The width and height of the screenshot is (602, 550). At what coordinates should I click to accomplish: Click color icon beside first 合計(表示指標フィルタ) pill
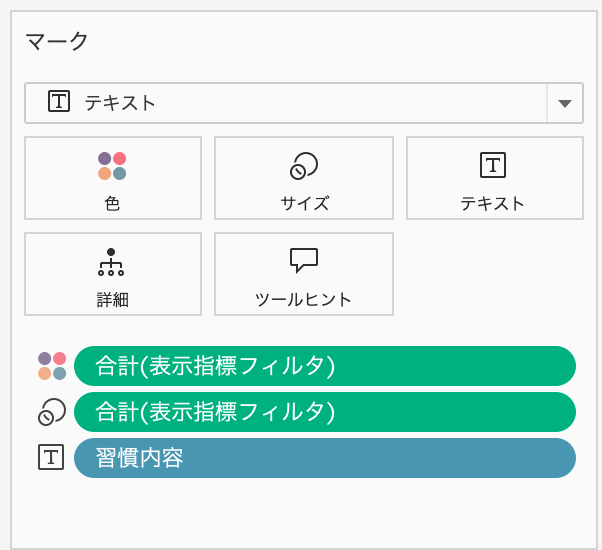coord(52,366)
